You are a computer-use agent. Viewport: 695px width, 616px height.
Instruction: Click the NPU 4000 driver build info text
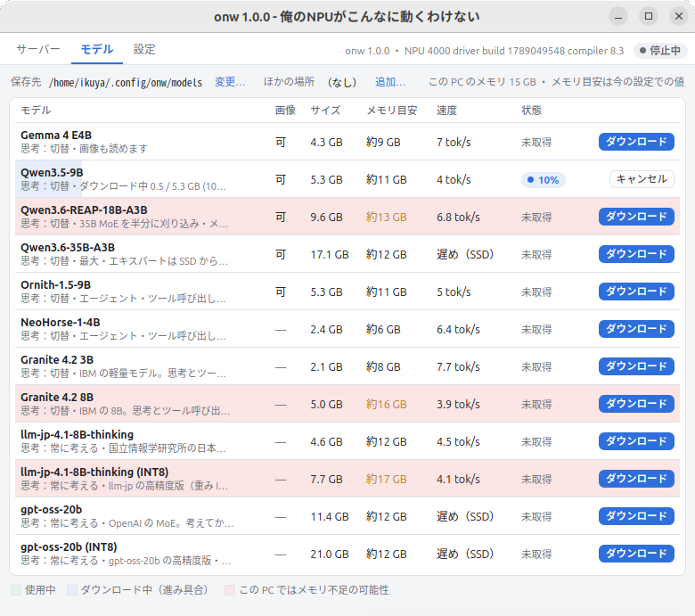514,51
